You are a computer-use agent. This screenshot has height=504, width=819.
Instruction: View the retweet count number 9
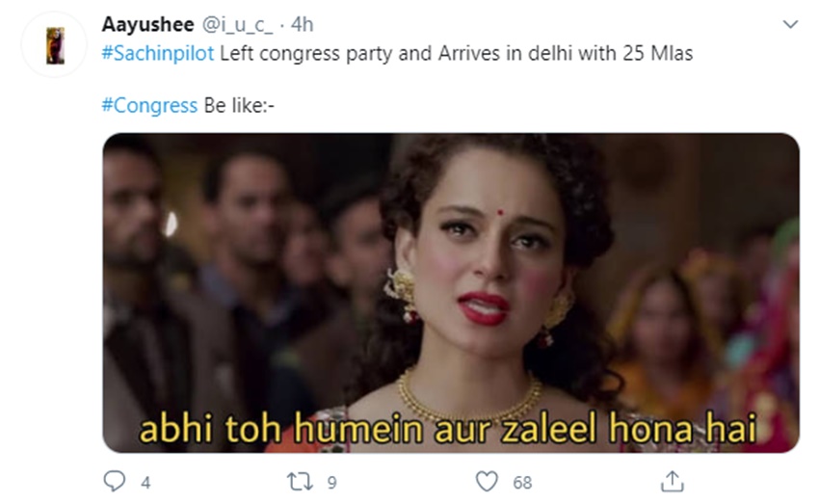click(331, 483)
